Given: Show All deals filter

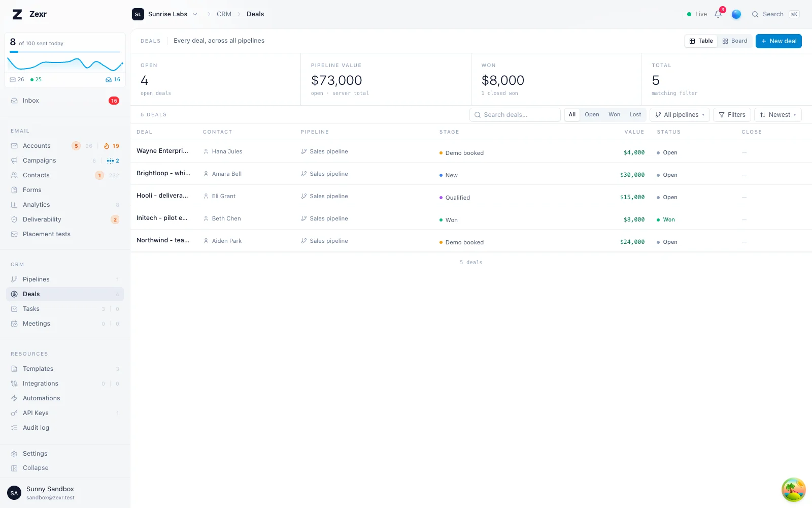Looking at the screenshot, I should (x=572, y=115).
